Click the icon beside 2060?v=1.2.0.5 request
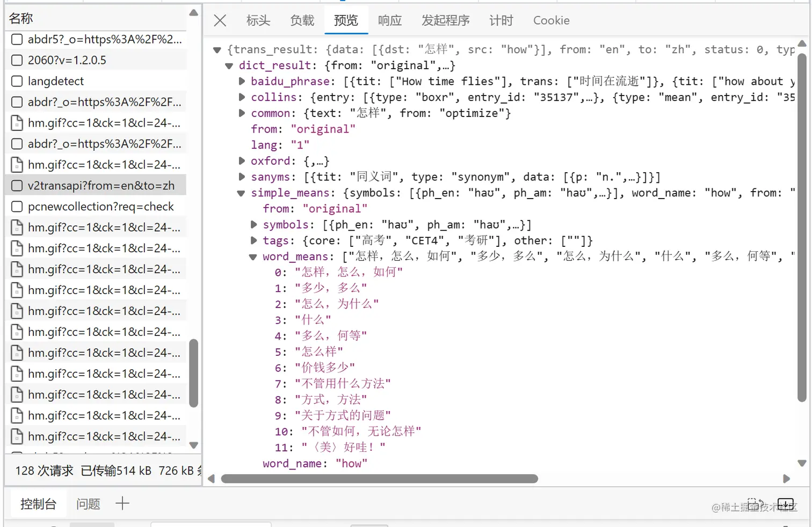This screenshot has height=527, width=812. tap(17, 60)
